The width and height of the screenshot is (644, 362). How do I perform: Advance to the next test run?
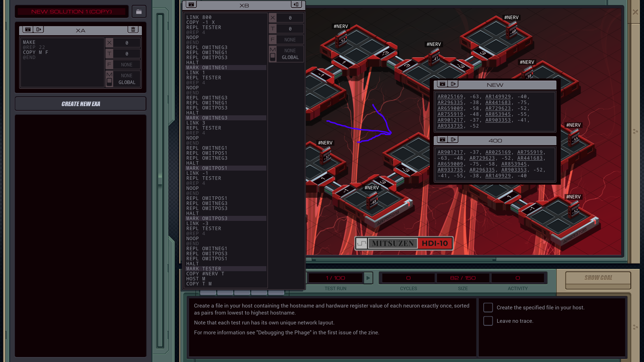point(368,278)
